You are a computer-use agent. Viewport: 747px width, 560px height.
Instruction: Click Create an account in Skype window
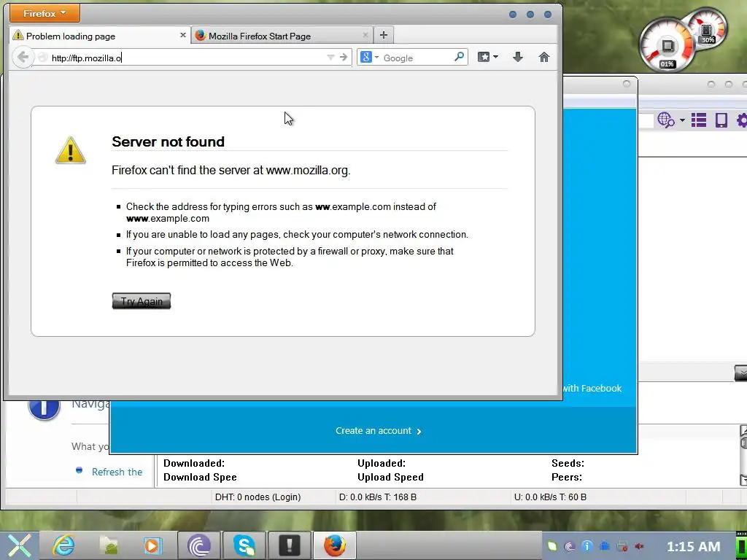(x=379, y=430)
